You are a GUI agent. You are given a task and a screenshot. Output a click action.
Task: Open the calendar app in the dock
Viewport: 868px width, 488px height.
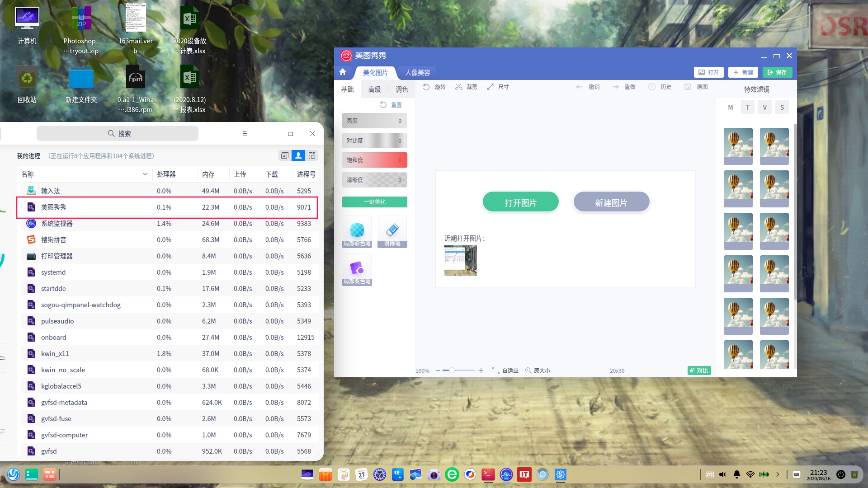pyautogui.click(x=362, y=474)
